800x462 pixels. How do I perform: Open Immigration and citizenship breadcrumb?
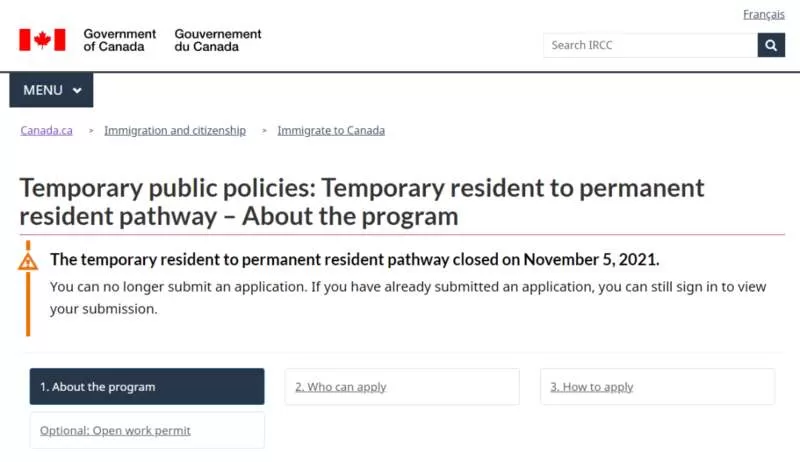pyautogui.click(x=175, y=131)
